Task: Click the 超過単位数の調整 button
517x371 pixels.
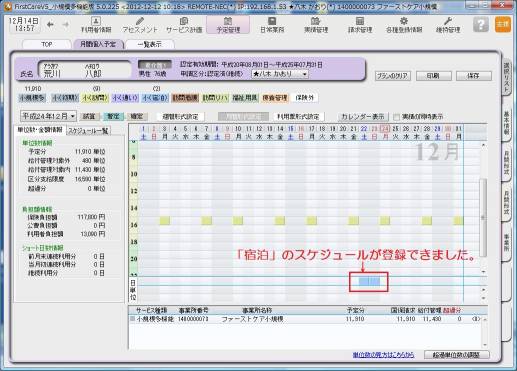Action: [x=457, y=355]
